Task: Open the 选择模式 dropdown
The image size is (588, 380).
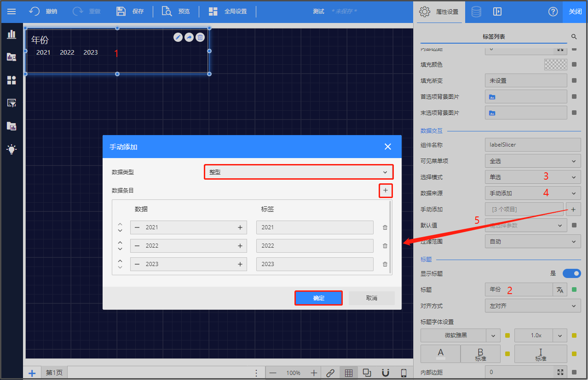Action: pos(532,177)
